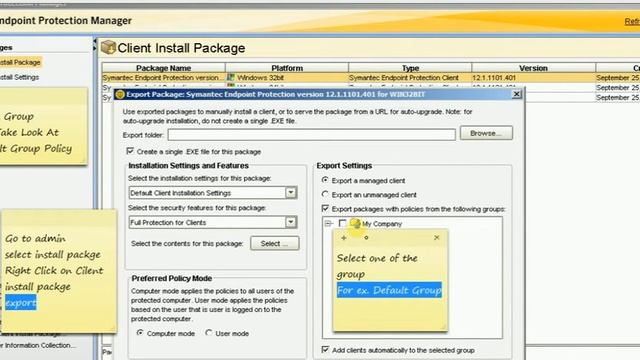Click the Refresh link at top right
This screenshot has height=360, width=640.
pos(632,21)
